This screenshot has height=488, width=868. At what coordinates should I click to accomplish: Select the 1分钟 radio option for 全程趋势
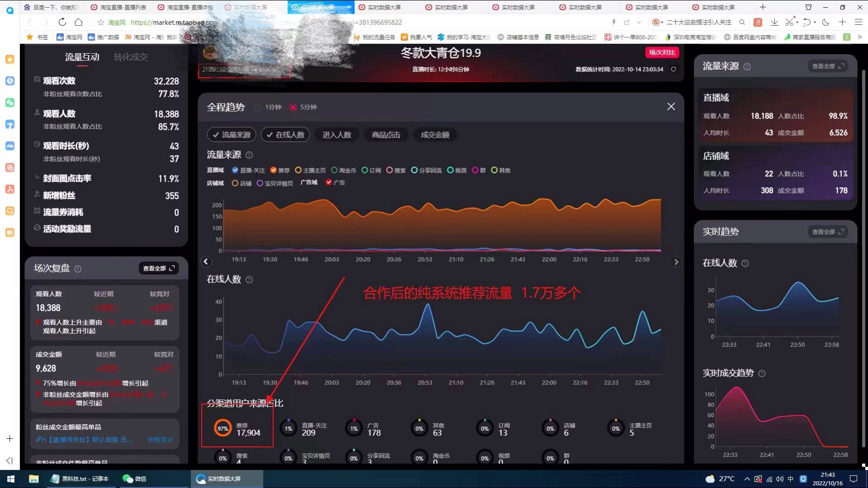pos(258,107)
